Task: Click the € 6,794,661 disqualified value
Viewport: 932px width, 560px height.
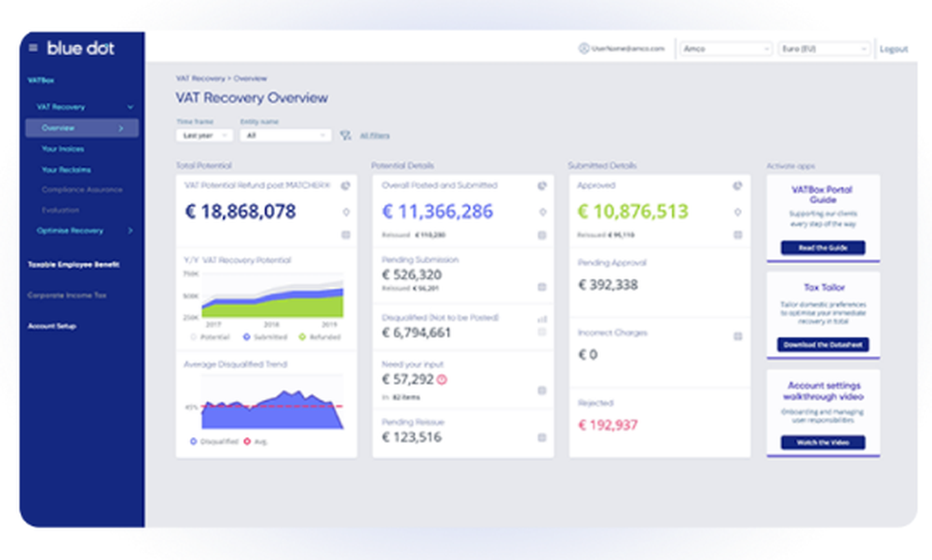Action: [x=416, y=333]
